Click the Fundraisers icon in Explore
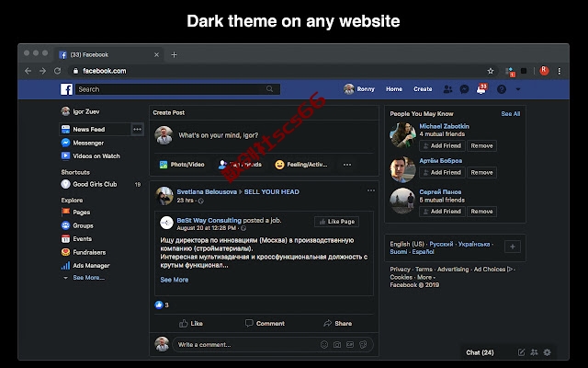The image size is (588, 368). pos(65,252)
